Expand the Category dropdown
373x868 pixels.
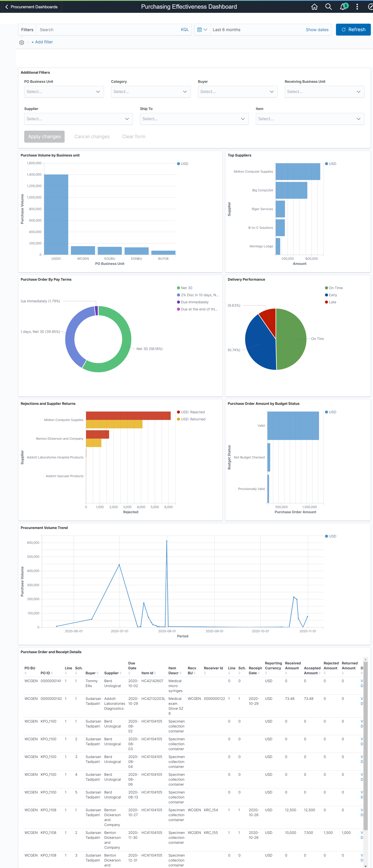(151, 92)
